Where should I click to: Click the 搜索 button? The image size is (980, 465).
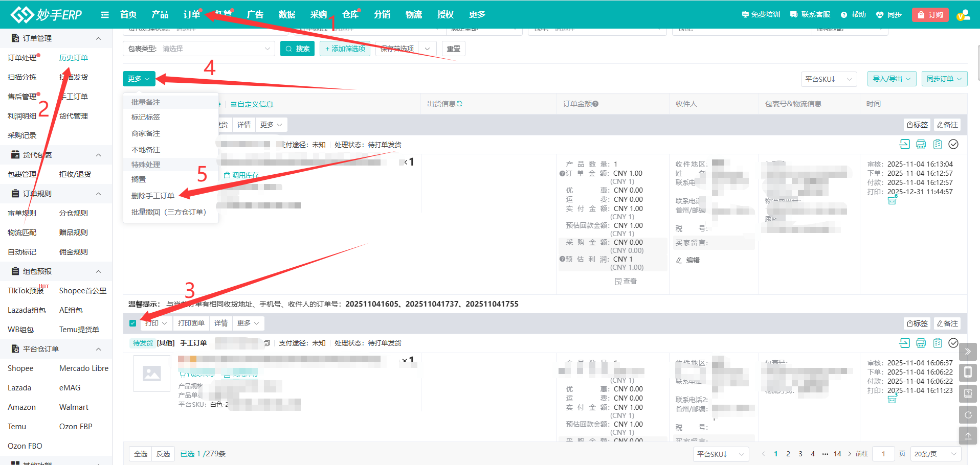pos(297,49)
